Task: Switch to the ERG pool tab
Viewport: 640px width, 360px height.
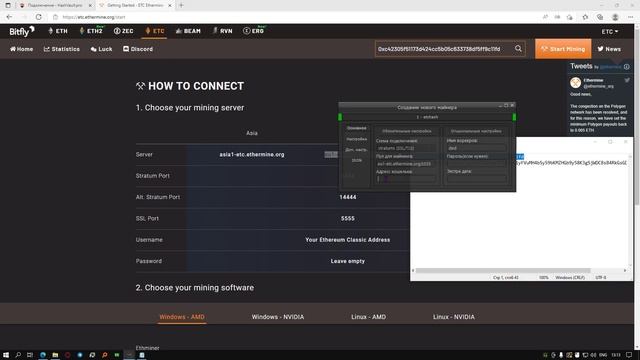Action: point(253,31)
